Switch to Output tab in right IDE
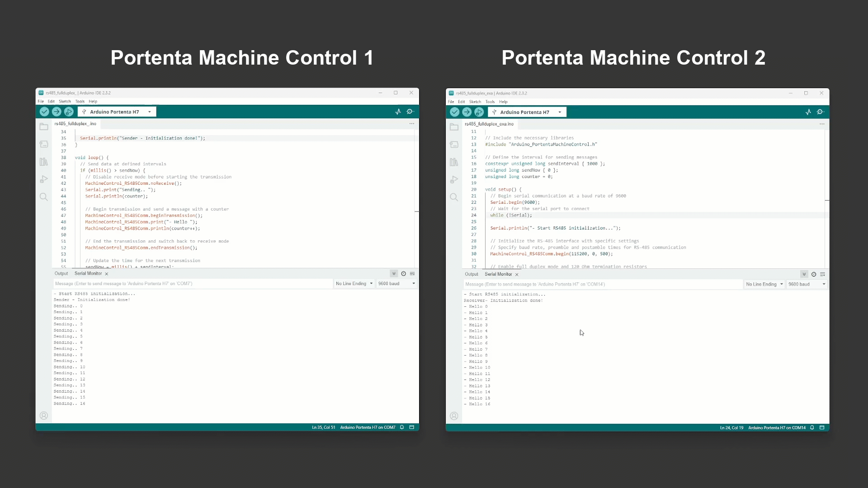 click(x=471, y=274)
